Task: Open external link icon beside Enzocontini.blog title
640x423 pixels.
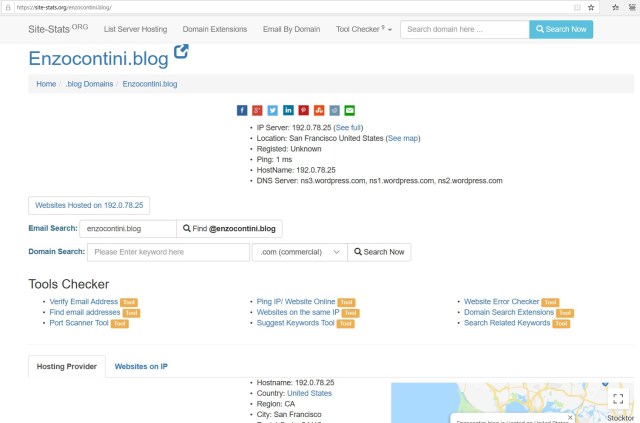Action: tap(181, 51)
